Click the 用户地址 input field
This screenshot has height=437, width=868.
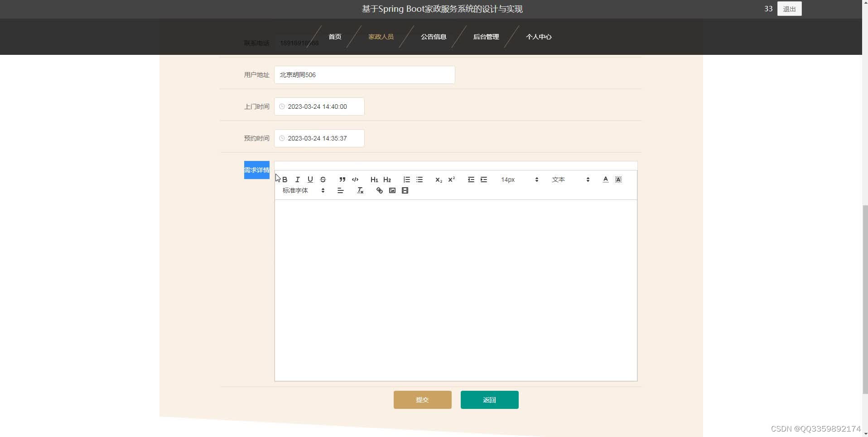coord(365,75)
